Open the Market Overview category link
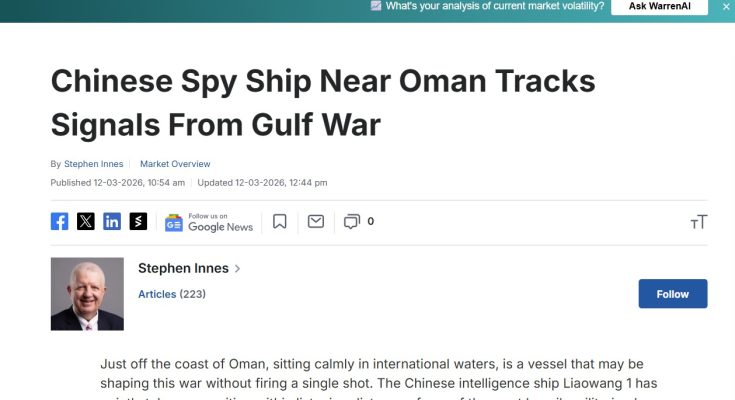 click(175, 164)
